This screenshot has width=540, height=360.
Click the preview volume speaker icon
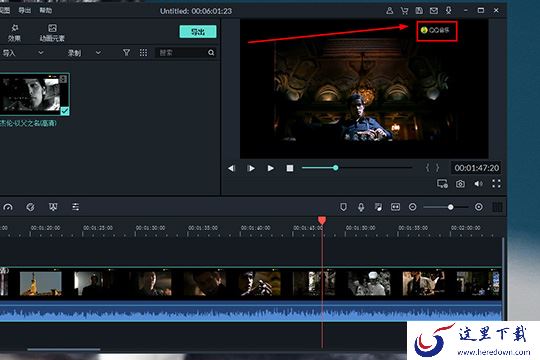(x=478, y=184)
